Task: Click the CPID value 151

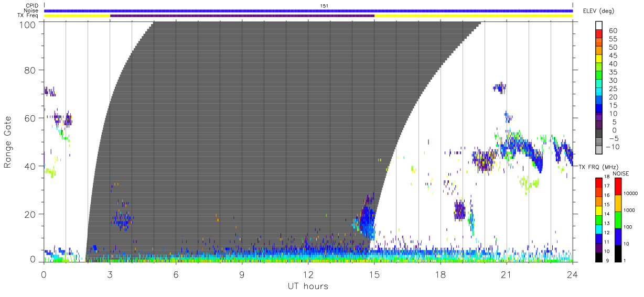Action: click(x=324, y=6)
